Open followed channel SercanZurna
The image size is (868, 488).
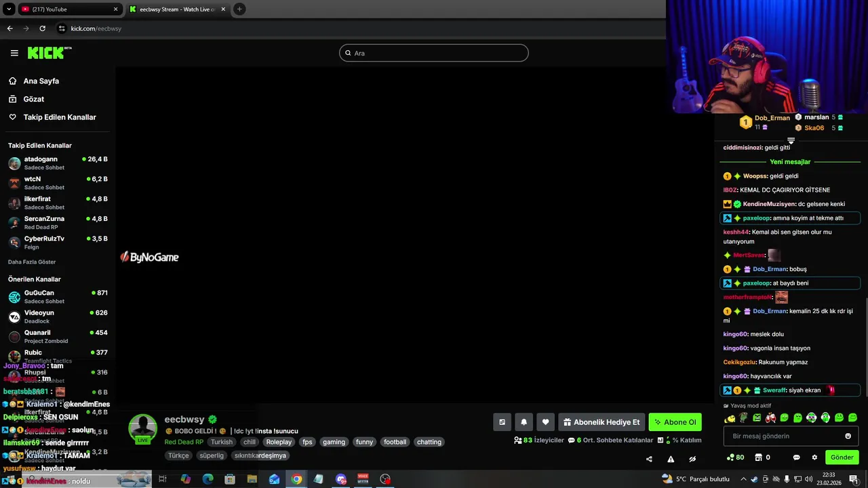click(x=58, y=223)
